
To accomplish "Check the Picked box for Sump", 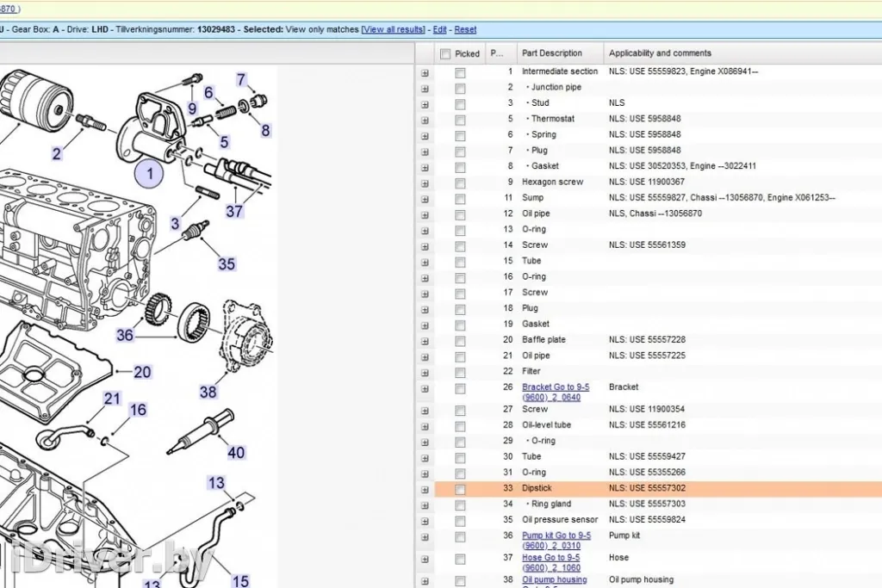I will [460, 199].
